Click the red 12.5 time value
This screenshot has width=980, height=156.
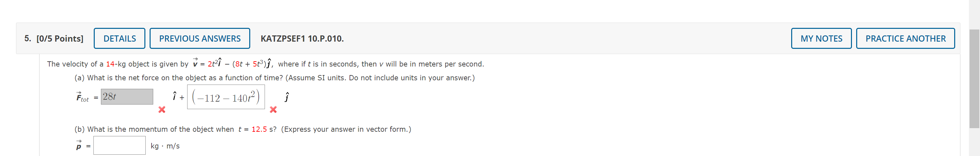[259, 129]
